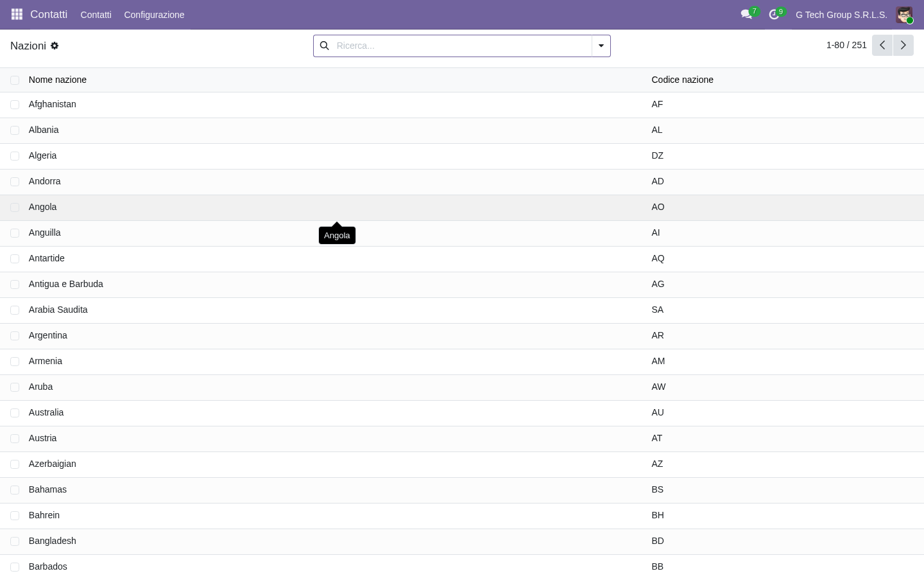Check the Austria row checkbox
The image size is (924, 578).
[15, 439]
